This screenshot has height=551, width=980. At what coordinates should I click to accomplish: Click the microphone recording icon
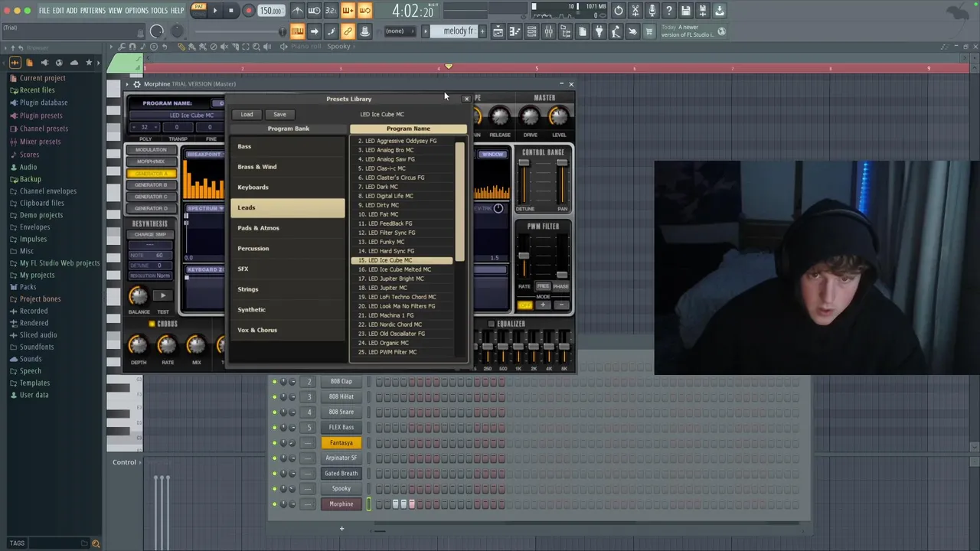click(x=652, y=11)
